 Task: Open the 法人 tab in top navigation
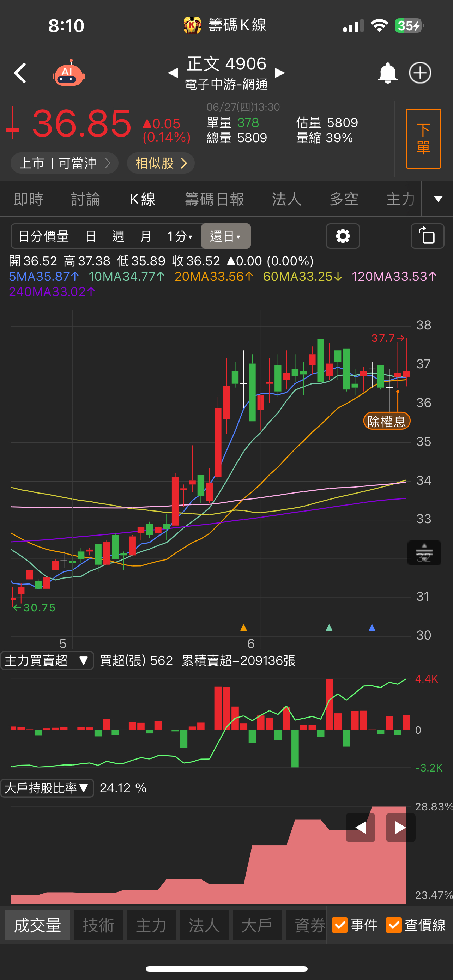tap(286, 199)
